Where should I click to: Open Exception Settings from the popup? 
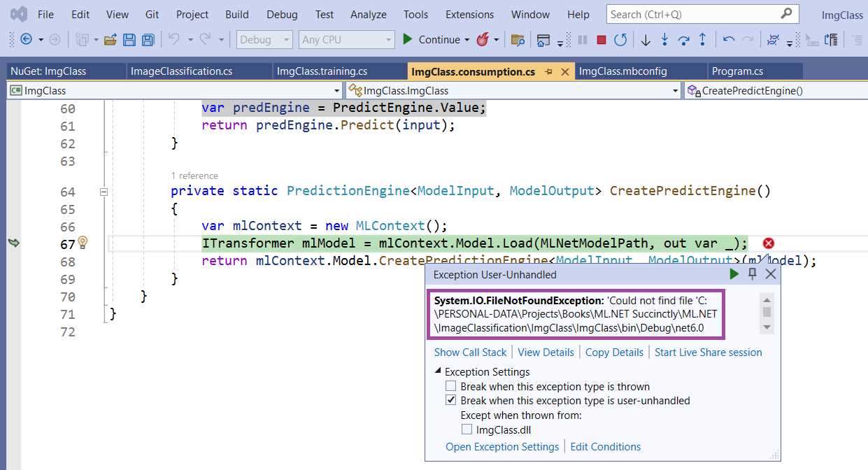pos(502,446)
